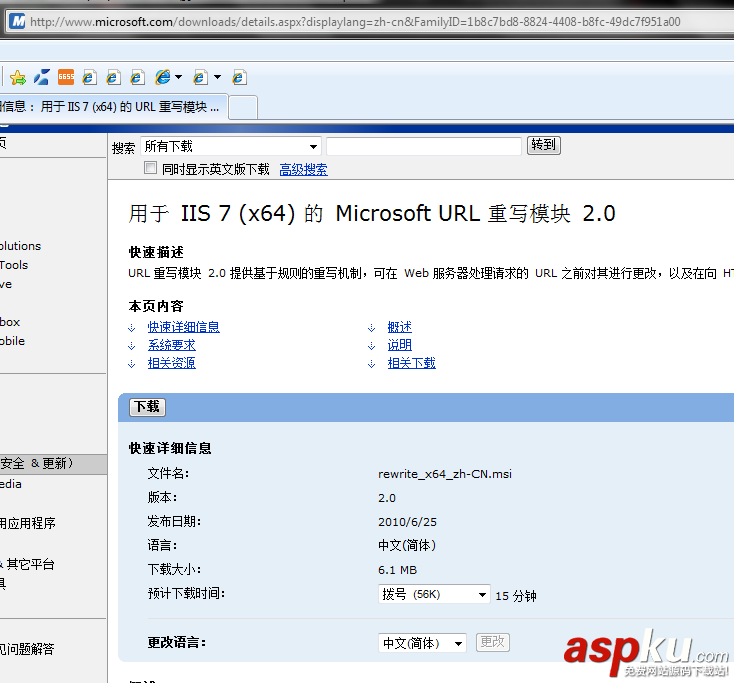Open the 'obile' sidebar item

coord(13,341)
